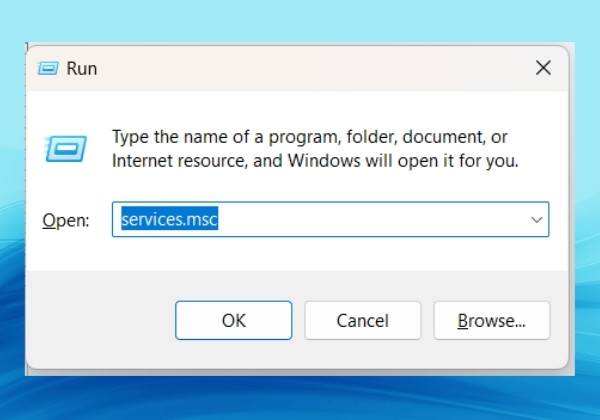Click the Run icon in title bar
Screen dimensions: 600x420
click(48, 68)
